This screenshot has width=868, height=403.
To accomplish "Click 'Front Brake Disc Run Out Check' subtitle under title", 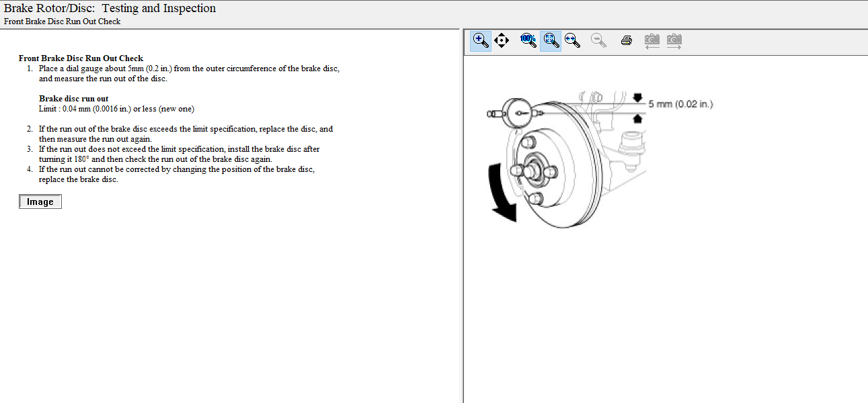I will pos(63,21).
